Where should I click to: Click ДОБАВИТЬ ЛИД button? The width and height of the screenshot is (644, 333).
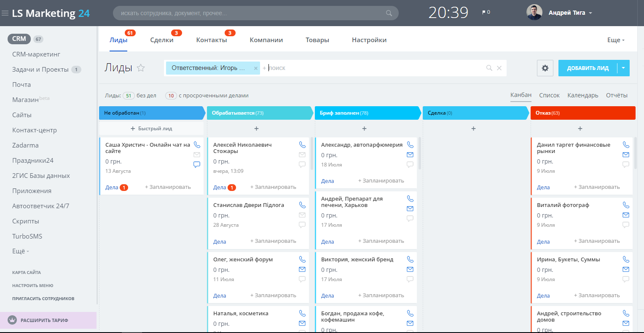click(x=588, y=68)
